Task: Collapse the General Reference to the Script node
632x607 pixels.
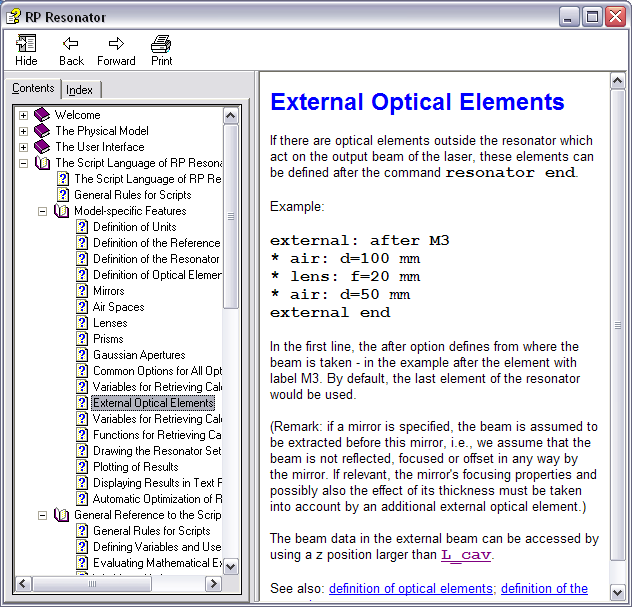Action: (x=42, y=515)
